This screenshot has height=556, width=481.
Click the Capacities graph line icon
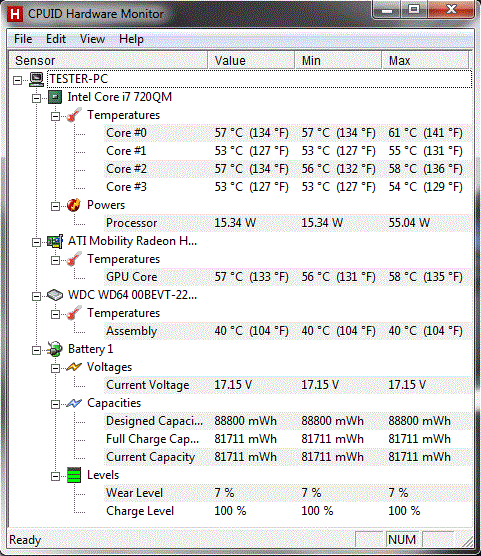(74, 404)
